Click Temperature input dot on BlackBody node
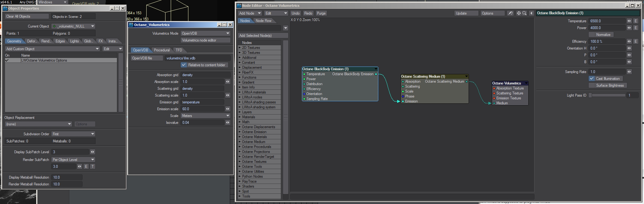 tap(304, 74)
